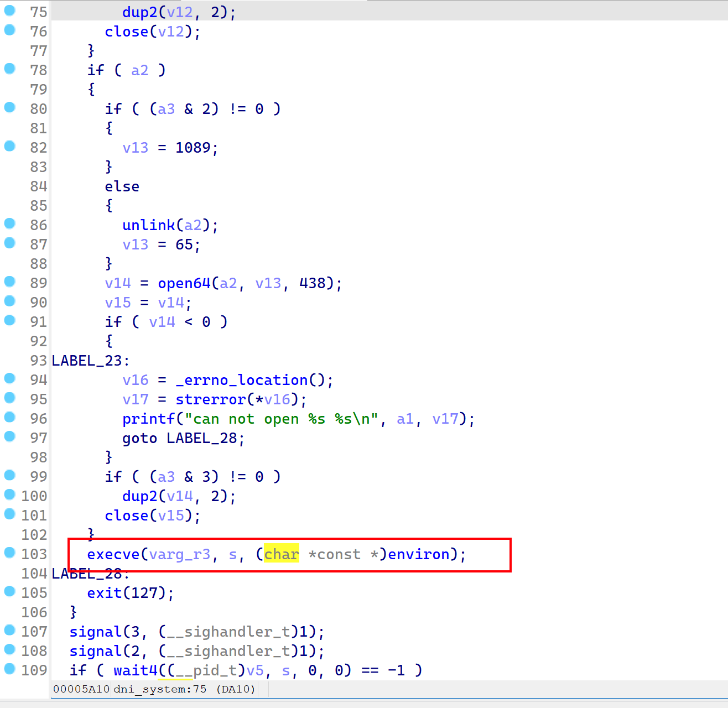Click line number 99 in gutter
The width and height of the screenshot is (728, 708).
[39, 477]
